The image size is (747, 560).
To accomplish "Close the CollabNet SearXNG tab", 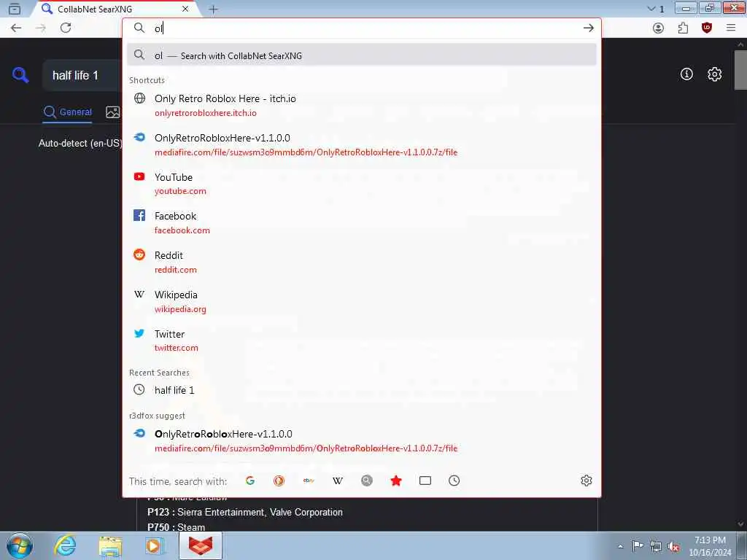I will (185, 9).
